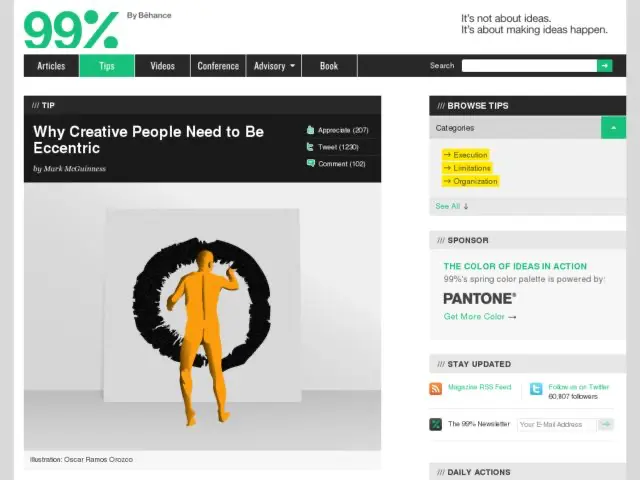
Task: Submit newsletter e-mail arrow button
Action: (x=606, y=424)
